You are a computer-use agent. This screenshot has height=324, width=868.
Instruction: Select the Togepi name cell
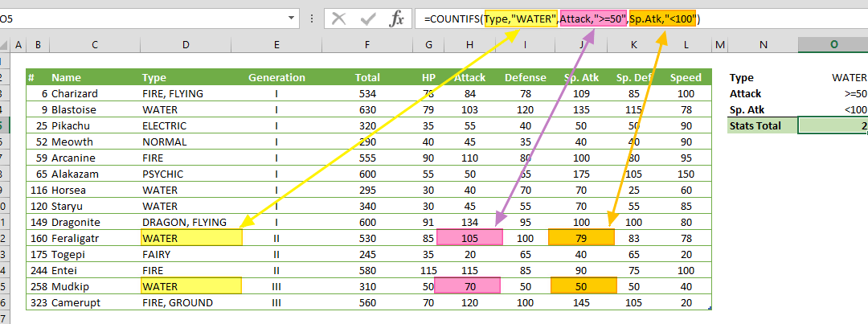coord(95,255)
